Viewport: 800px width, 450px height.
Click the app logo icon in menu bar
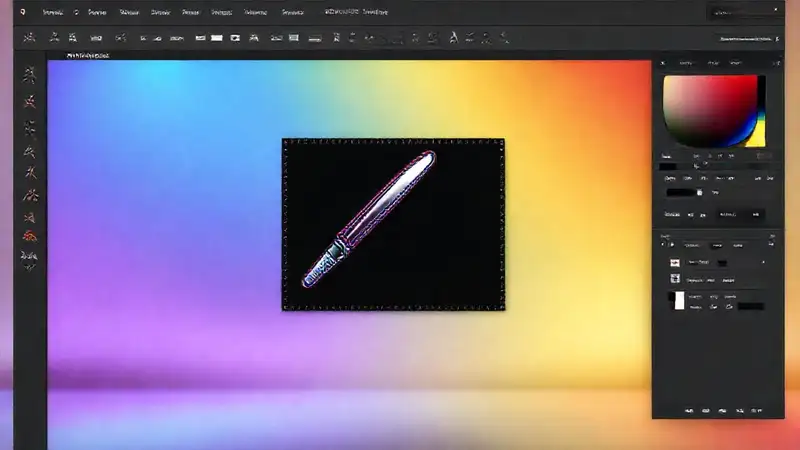pos(22,12)
